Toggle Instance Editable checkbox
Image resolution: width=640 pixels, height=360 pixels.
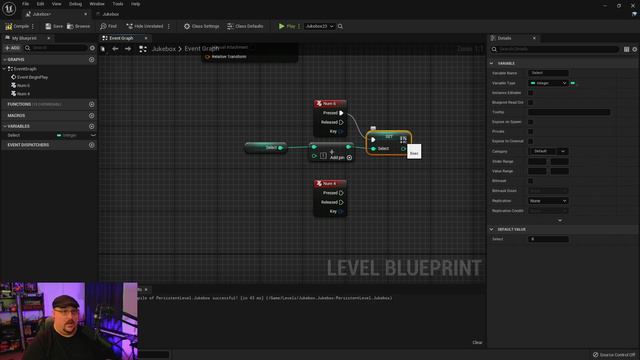tap(530, 93)
